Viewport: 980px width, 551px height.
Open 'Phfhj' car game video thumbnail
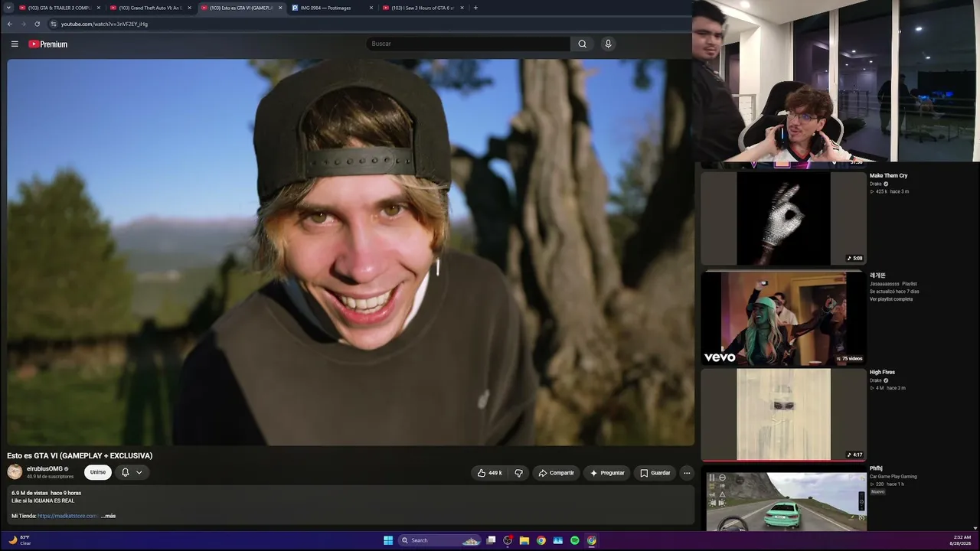pyautogui.click(x=783, y=501)
